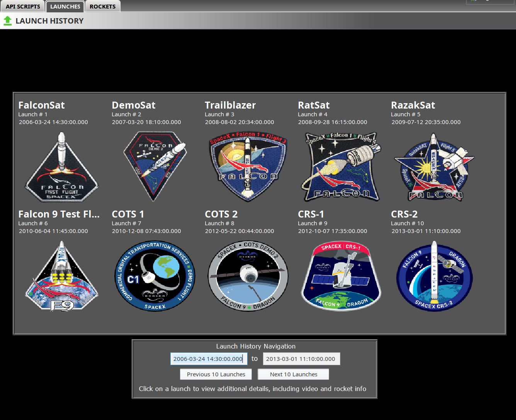Click the green upload arrow icon
Screen dimensions: 516x420
pos(7,21)
